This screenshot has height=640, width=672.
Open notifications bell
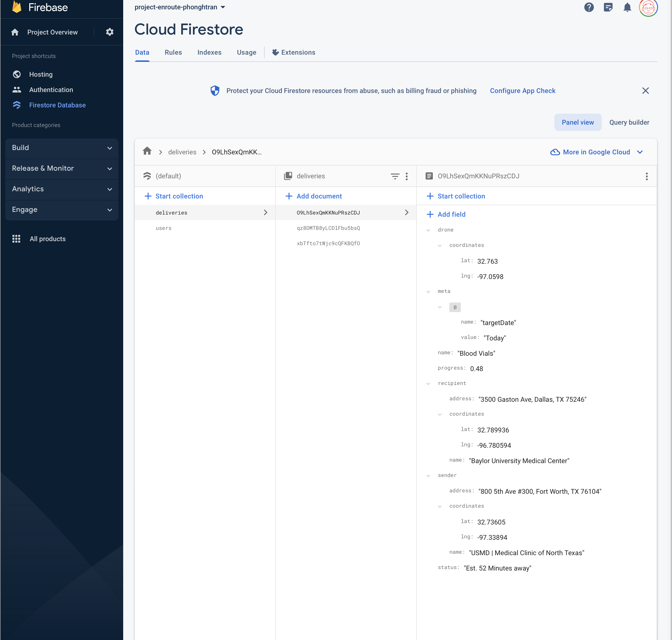(627, 7)
